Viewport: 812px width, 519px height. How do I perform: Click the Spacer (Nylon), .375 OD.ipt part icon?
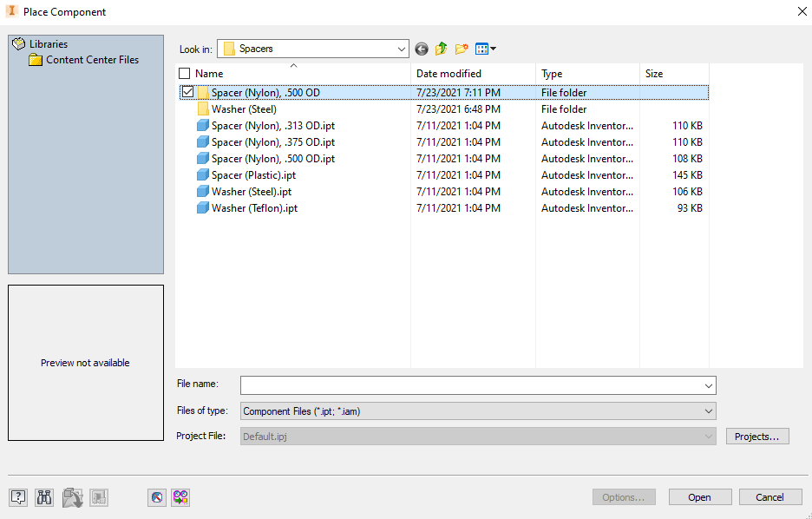(x=203, y=142)
